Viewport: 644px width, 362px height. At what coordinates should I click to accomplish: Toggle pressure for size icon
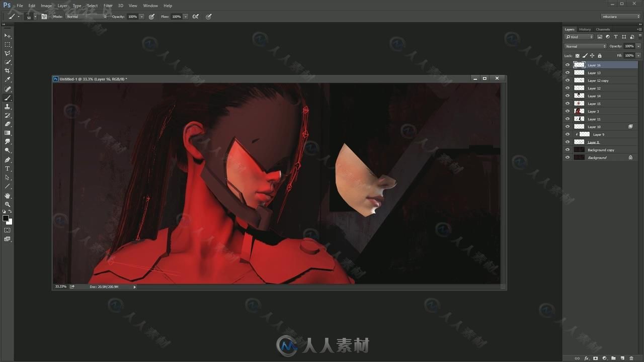point(208,17)
